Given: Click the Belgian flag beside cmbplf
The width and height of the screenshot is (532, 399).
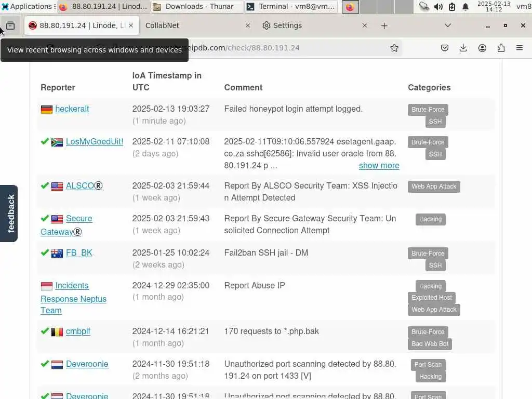Looking at the screenshot, I should coord(57,332).
